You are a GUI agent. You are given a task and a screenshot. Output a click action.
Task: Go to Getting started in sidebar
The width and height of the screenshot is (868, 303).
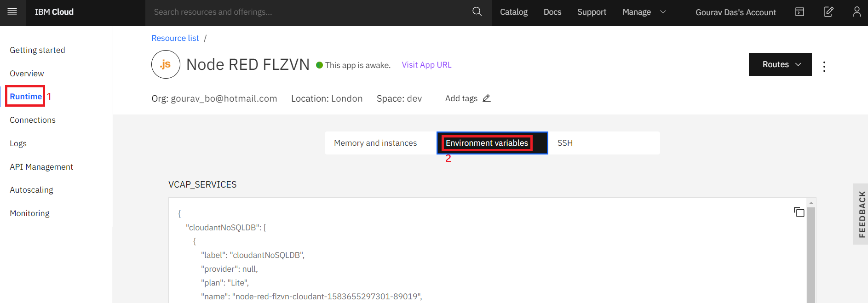[37, 50]
